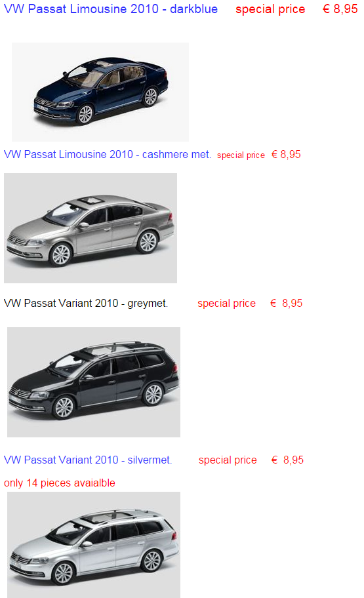Open the VW Passat Limousine darkblue link
The width and height of the screenshot is (364, 598).
click(111, 9)
